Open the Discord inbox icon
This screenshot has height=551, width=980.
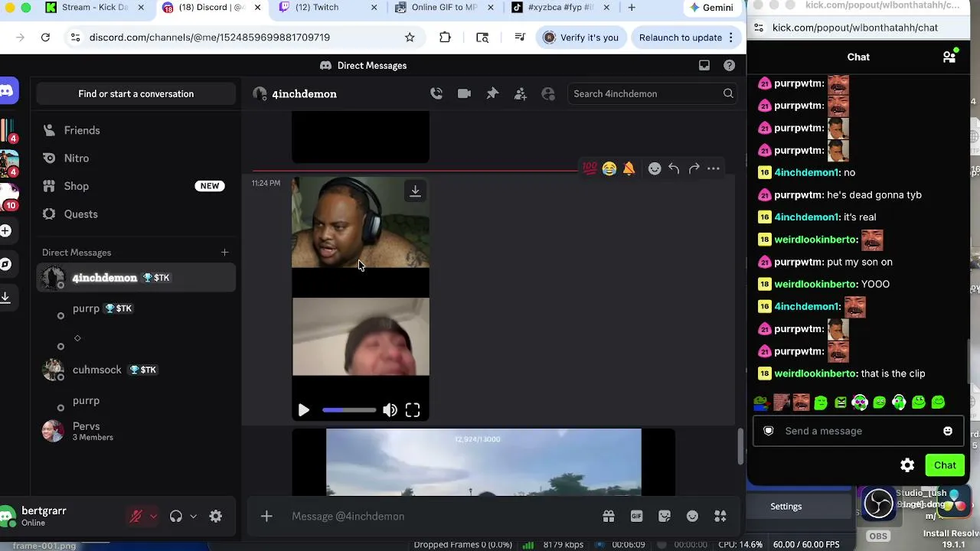(704, 65)
